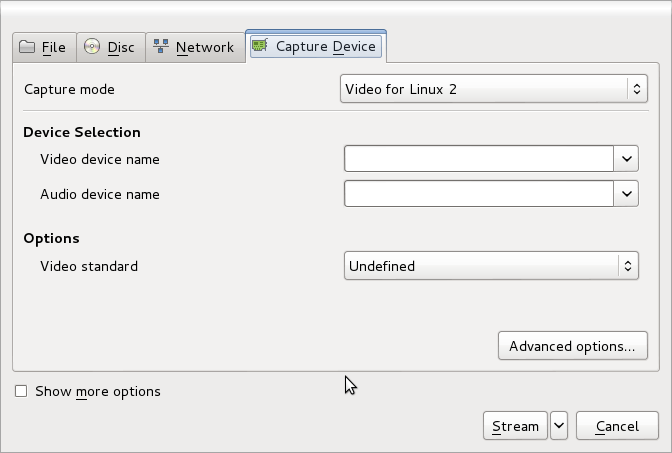This screenshot has width=672, height=453.
Task: Enable Show more options checkbox
Action: click(21, 391)
